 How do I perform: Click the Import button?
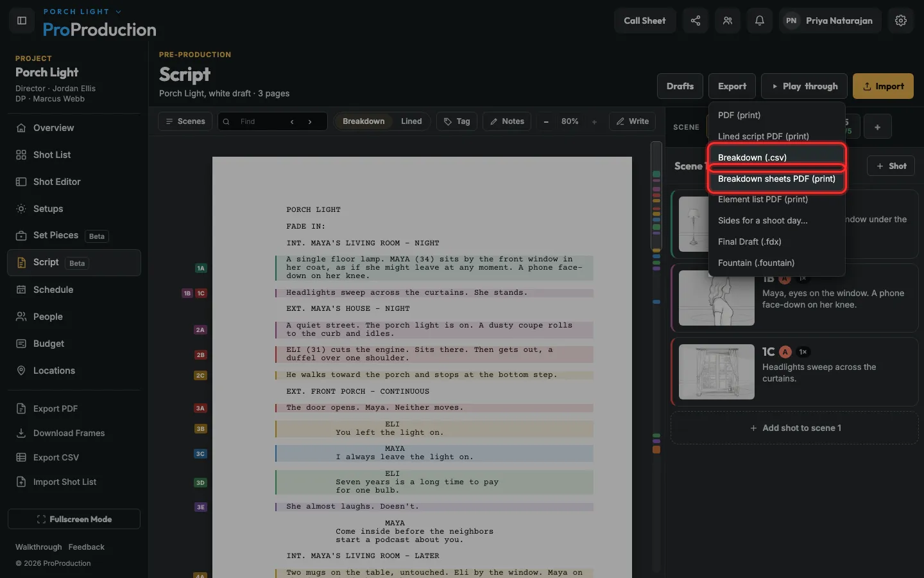883,86
